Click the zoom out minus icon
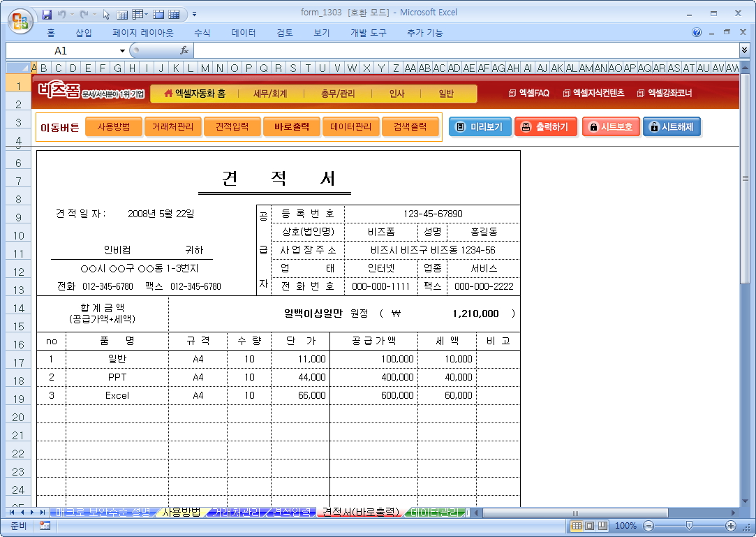Screen dimensions: 756x537 point(648,526)
